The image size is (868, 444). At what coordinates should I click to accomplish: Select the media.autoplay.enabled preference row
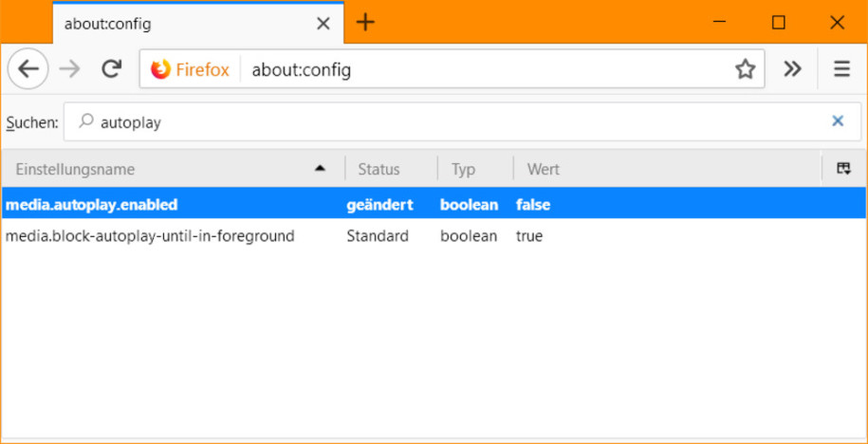[x=434, y=205]
